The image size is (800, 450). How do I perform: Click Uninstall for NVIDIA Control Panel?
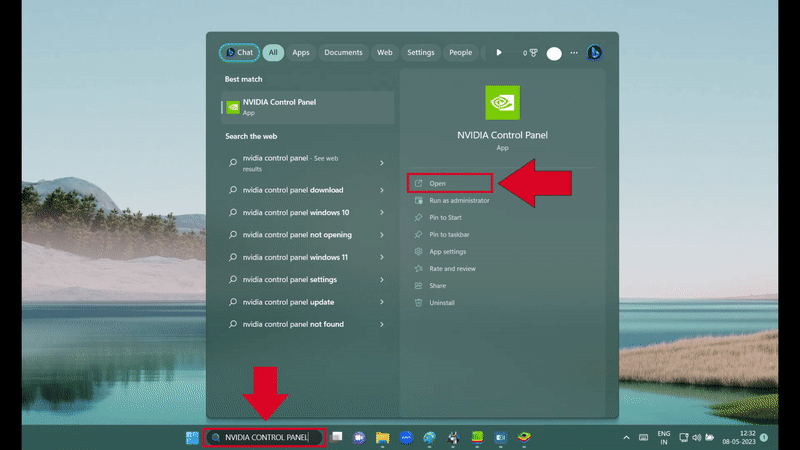coord(442,303)
